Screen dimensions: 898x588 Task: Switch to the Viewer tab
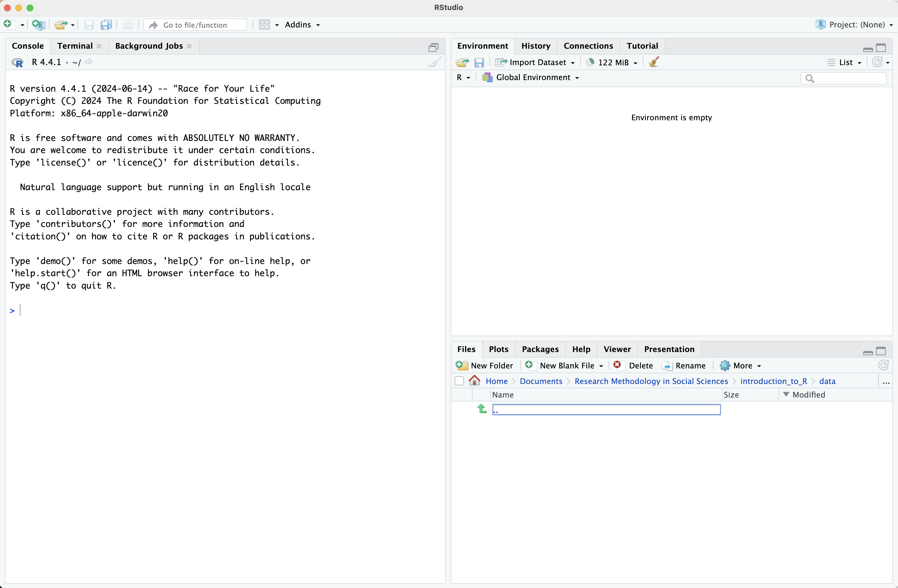pos(617,349)
